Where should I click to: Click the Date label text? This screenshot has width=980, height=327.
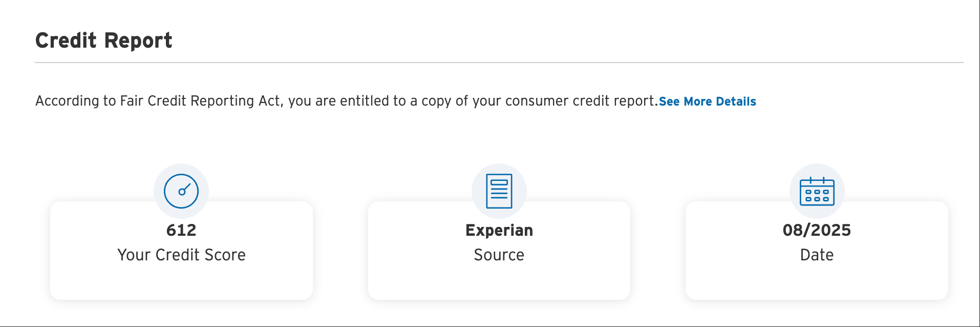(817, 255)
